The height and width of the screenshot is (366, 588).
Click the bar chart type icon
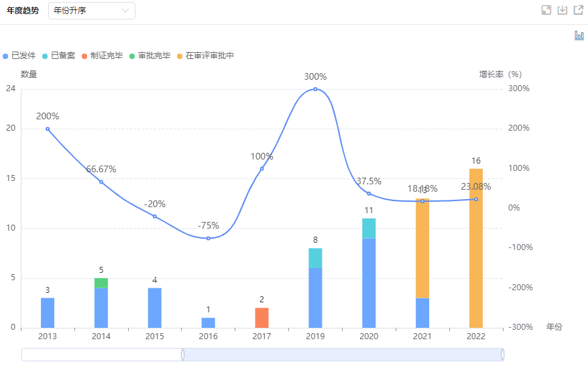(x=579, y=36)
